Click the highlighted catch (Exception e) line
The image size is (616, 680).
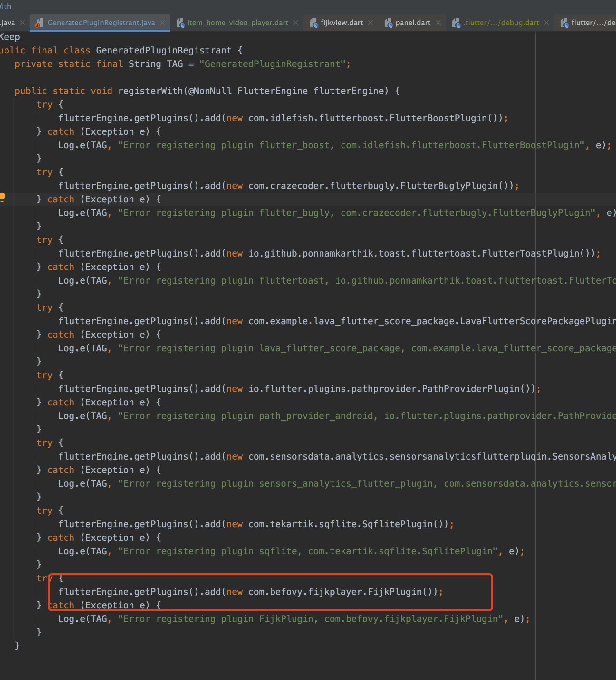pyautogui.click(x=99, y=199)
